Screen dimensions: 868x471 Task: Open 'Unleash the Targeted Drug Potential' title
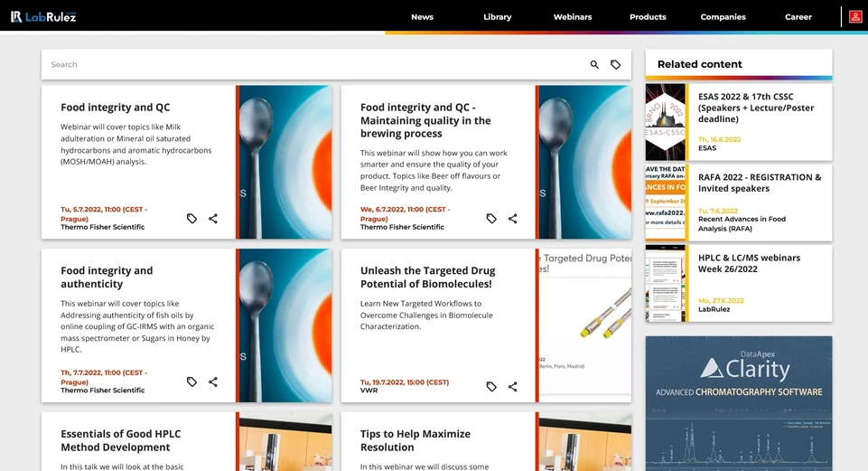point(427,277)
